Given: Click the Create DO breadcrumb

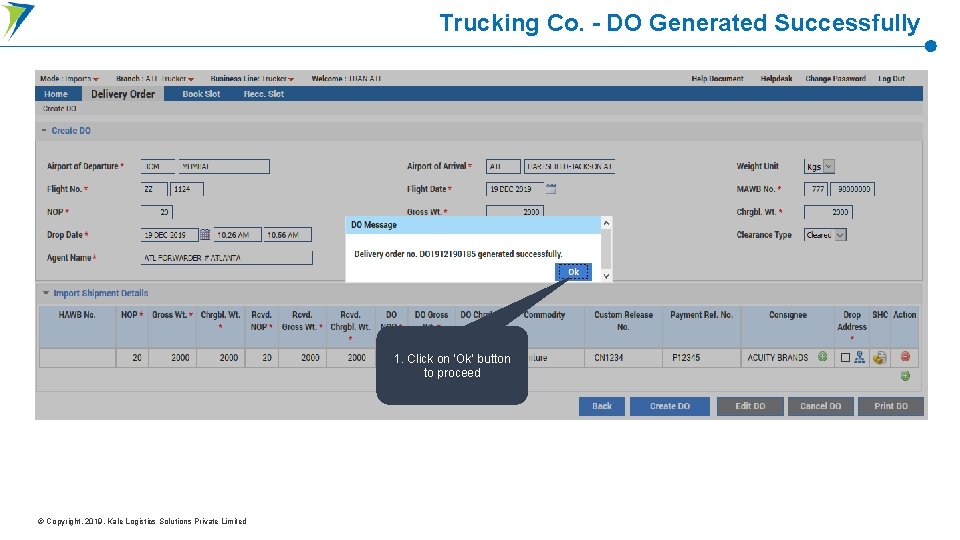Looking at the screenshot, I should pos(59,108).
